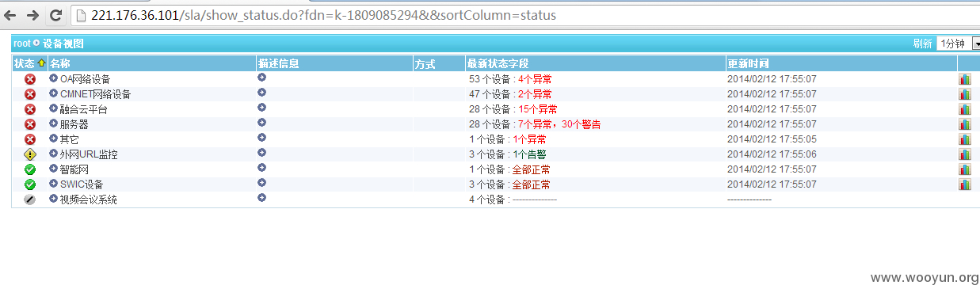Expand the 智能网 row
The height and width of the screenshot is (285, 980).
pos(54,169)
